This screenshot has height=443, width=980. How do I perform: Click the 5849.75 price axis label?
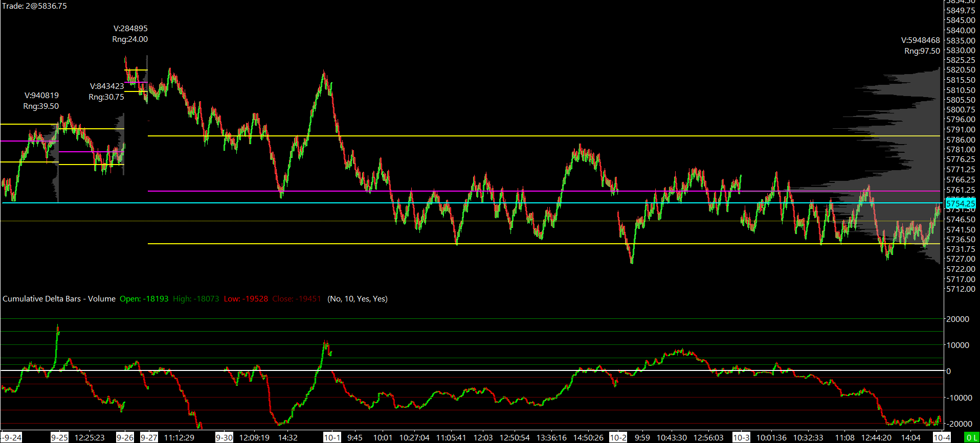coord(961,10)
